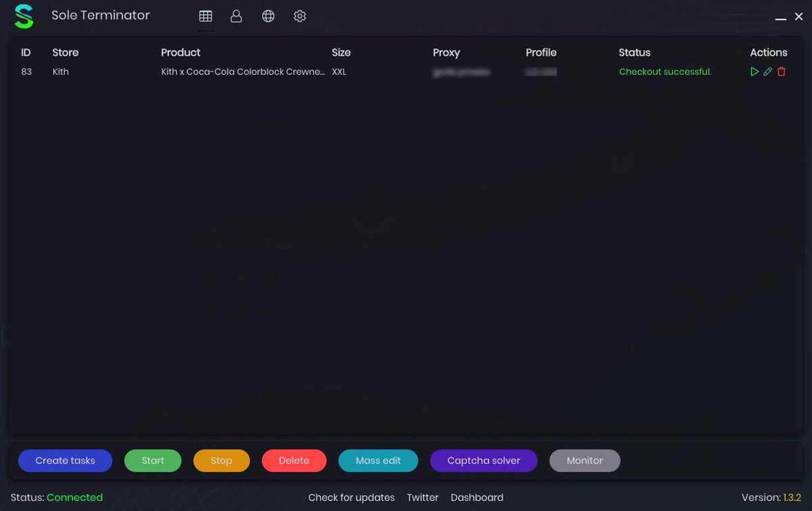Screen dimensions: 812x511
Task: Close the Sole Terminator window
Action: [798, 16]
